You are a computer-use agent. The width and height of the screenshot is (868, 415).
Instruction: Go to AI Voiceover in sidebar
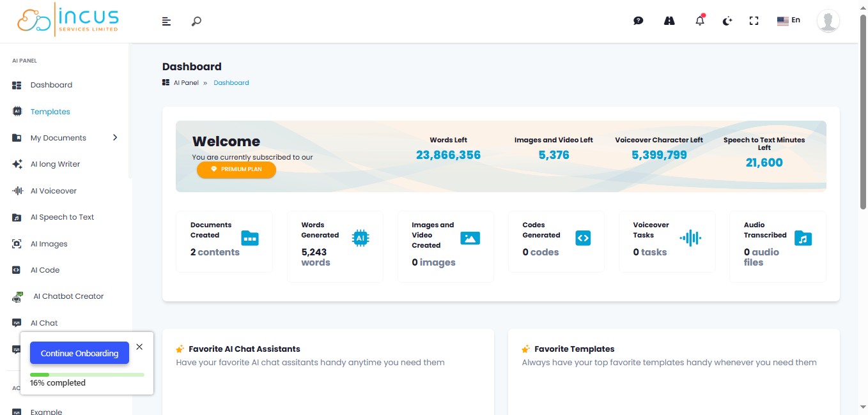(x=53, y=191)
